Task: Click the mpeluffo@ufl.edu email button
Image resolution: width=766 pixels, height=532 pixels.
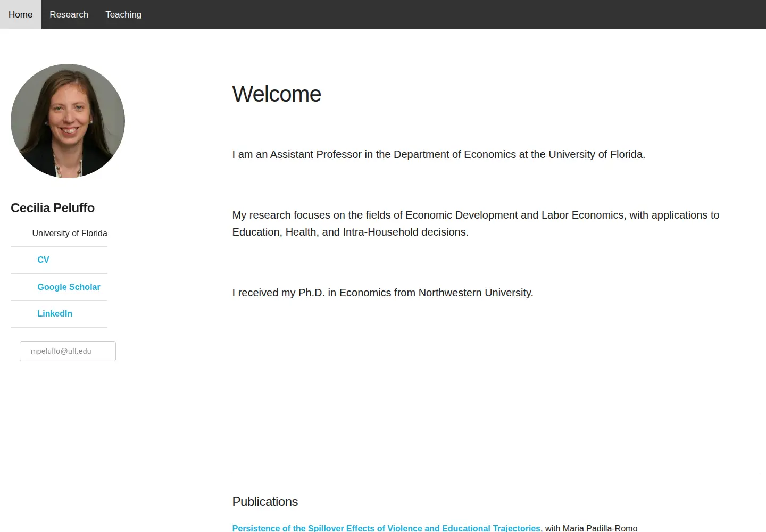Action: click(x=68, y=351)
